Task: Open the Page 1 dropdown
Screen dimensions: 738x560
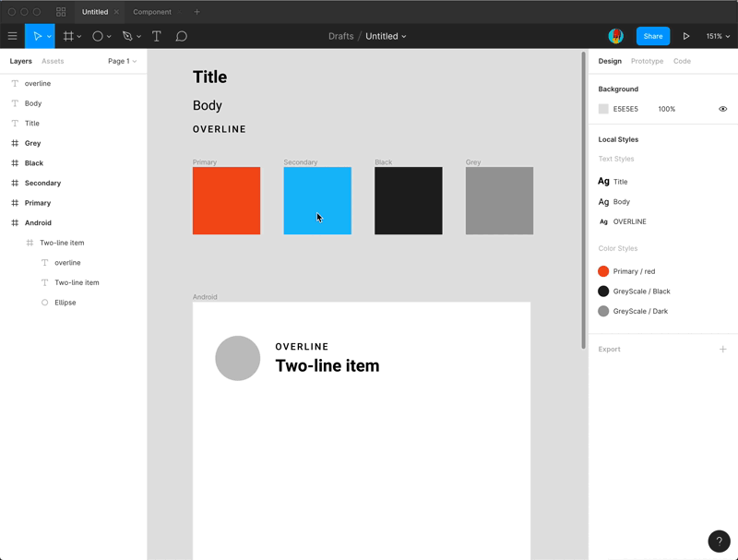Action: (x=122, y=61)
